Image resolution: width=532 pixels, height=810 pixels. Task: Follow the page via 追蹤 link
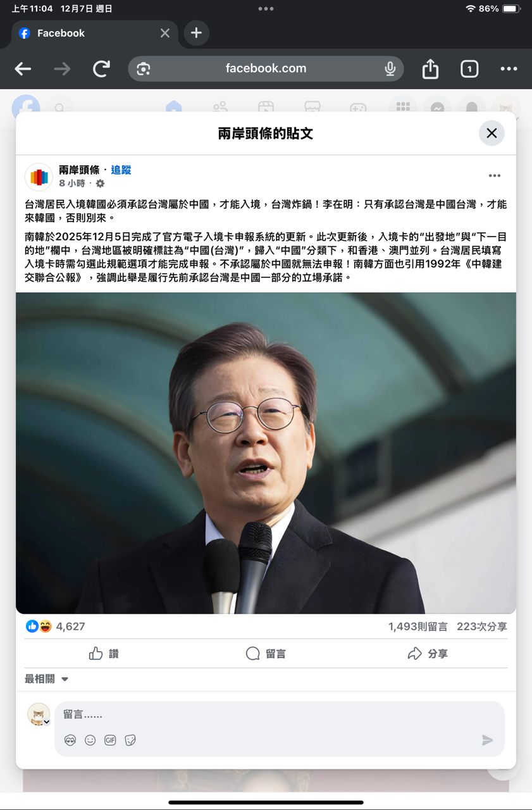(121, 170)
